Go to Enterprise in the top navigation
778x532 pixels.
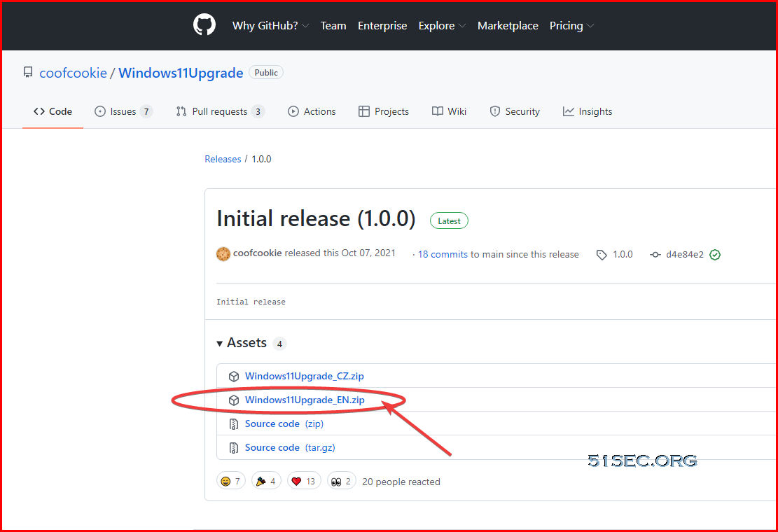[382, 26]
